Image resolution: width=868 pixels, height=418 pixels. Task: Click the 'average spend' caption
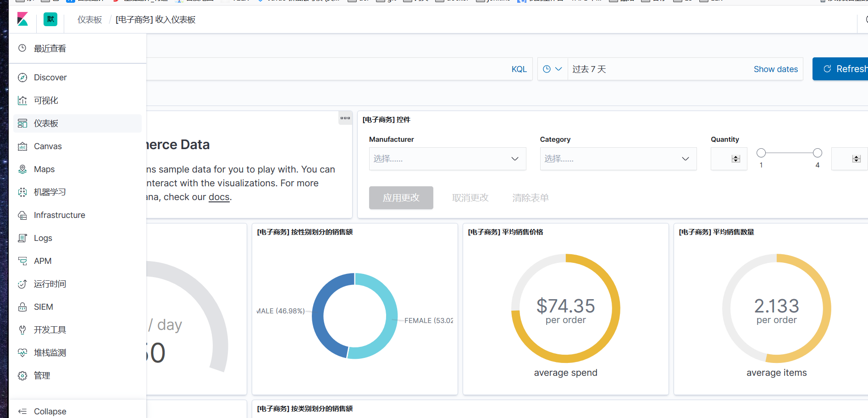pyautogui.click(x=566, y=373)
